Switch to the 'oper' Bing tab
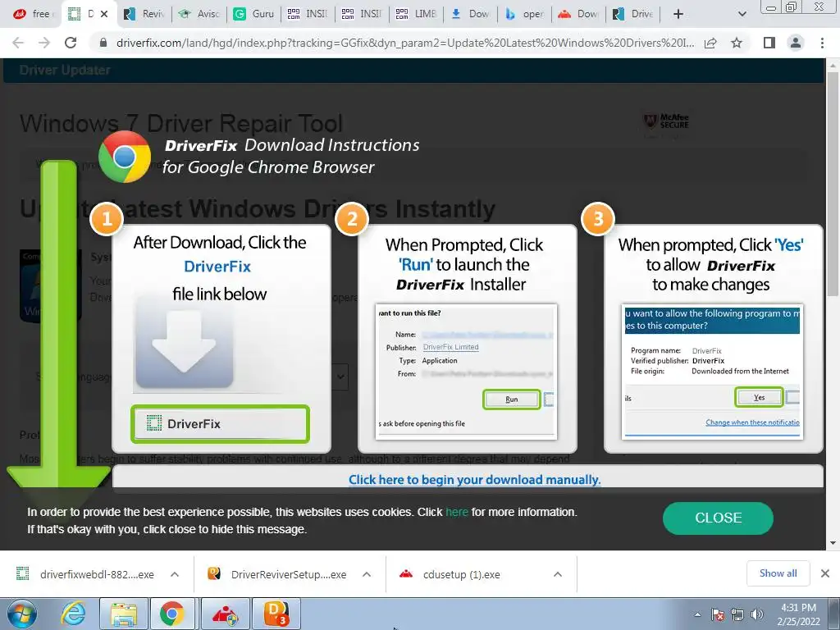Screen dimensions: 840x630 [526, 14]
